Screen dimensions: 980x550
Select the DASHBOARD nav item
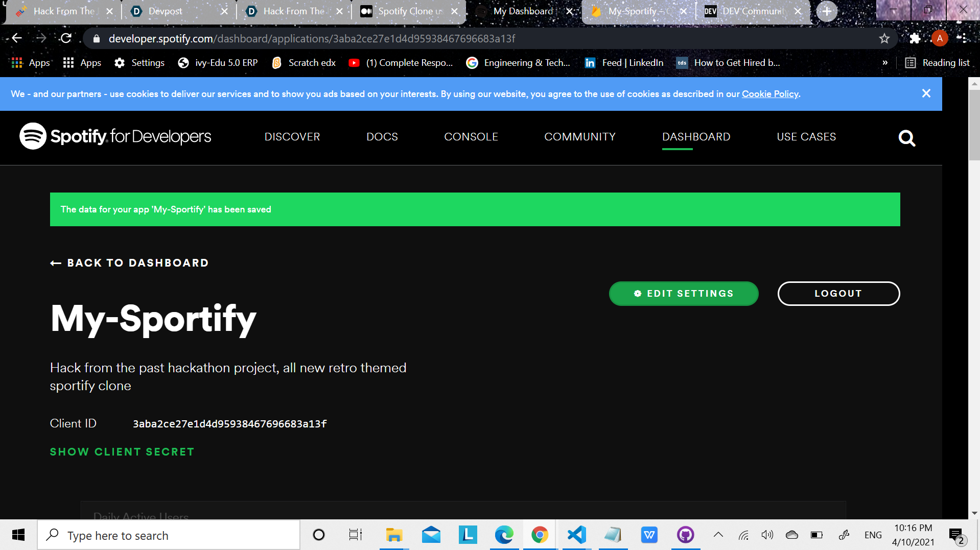coord(696,137)
